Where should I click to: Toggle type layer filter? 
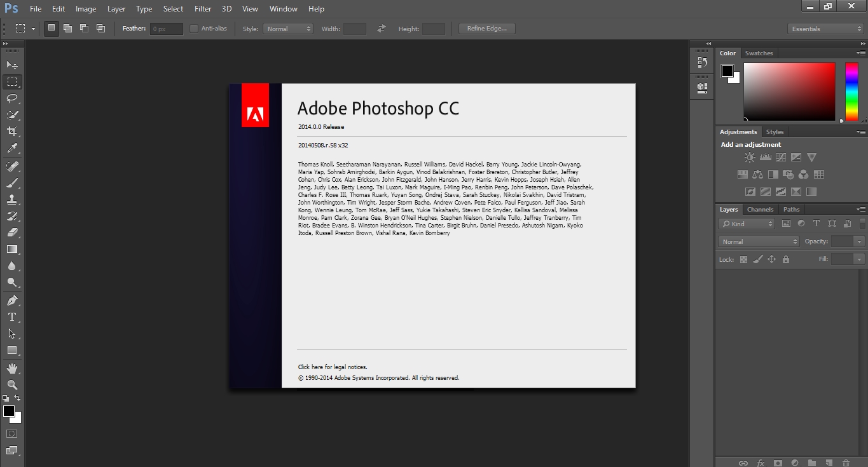[x=816, y=224]
